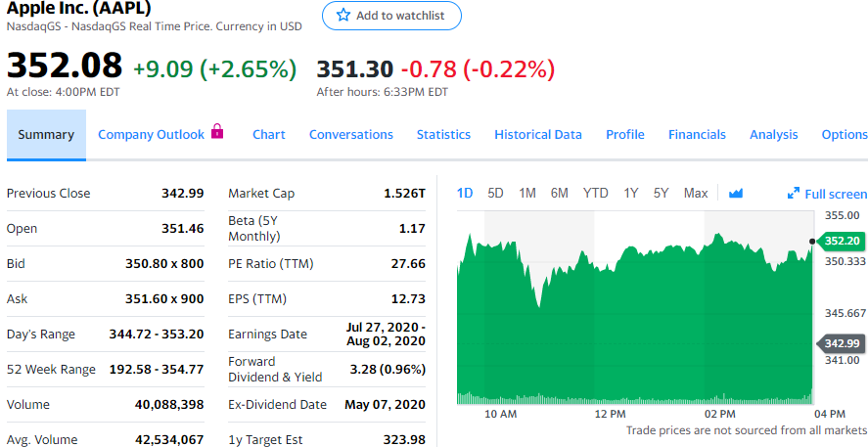
Task: Click the Market Cap value 1.526T
Action: coord(405,193)
